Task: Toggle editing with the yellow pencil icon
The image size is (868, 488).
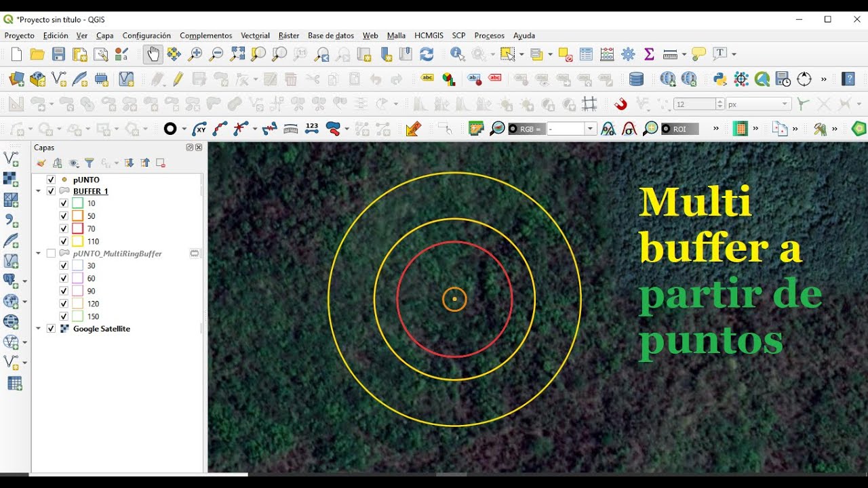Action: pos(178,79)
